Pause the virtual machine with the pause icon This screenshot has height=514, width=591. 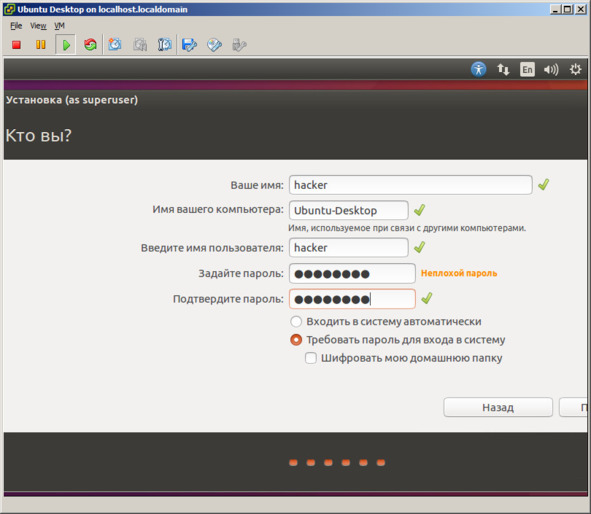coord(41,45)
